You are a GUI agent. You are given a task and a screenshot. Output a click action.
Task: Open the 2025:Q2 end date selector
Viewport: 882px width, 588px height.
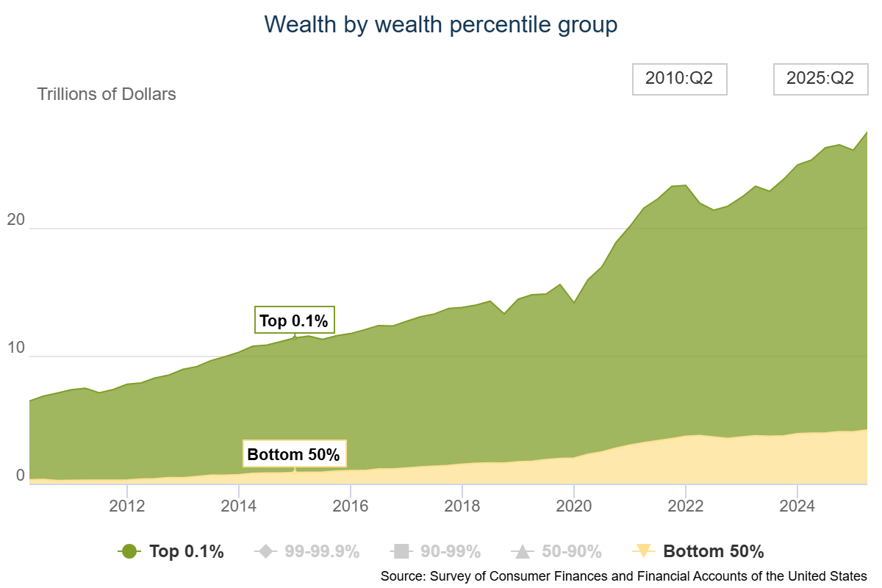[x=820, y=79]
